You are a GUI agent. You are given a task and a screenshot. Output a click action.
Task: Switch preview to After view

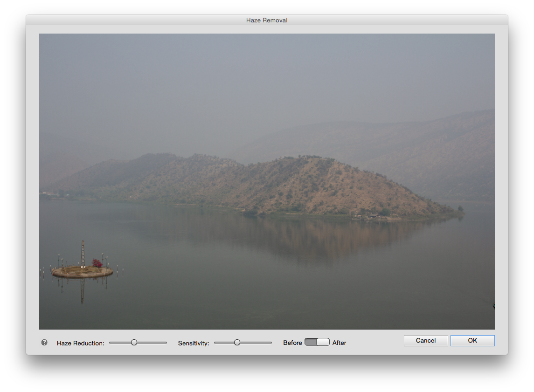(x=324, y=342)
